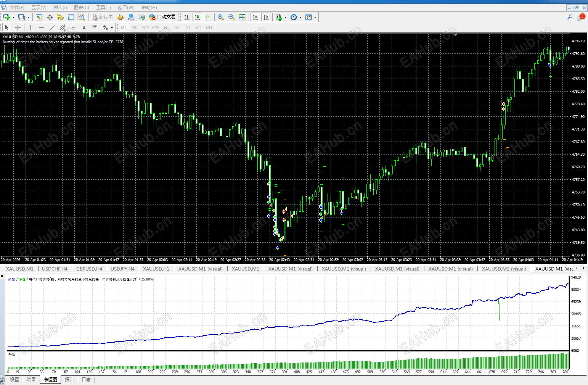
Task: Open the indicators list icon
Action: 279,17
